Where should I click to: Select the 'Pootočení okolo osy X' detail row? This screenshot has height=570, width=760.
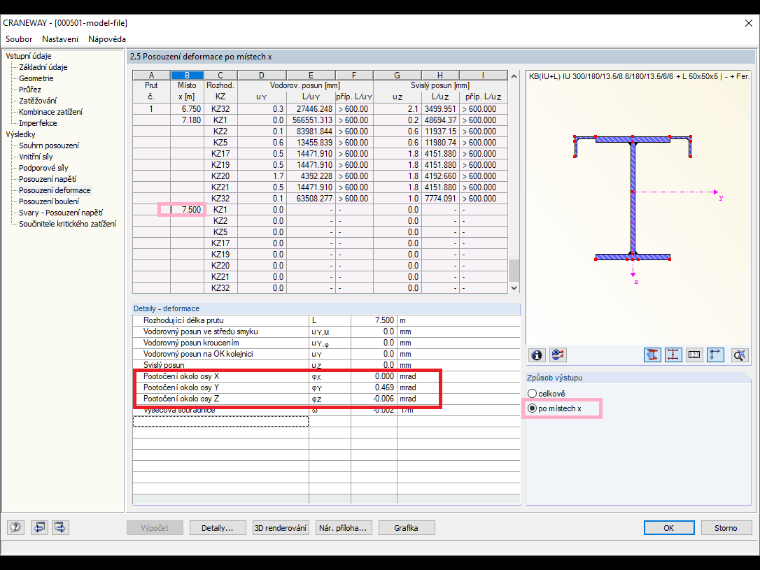pos(326,377)
